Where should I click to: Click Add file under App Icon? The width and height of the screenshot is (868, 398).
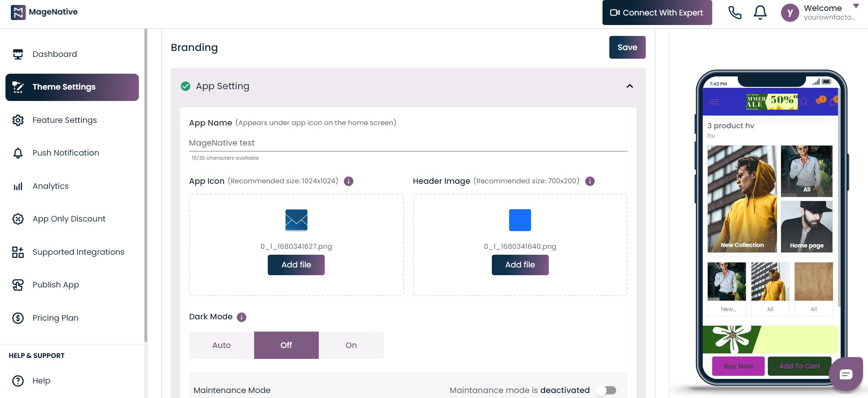(x=296, y=265)
